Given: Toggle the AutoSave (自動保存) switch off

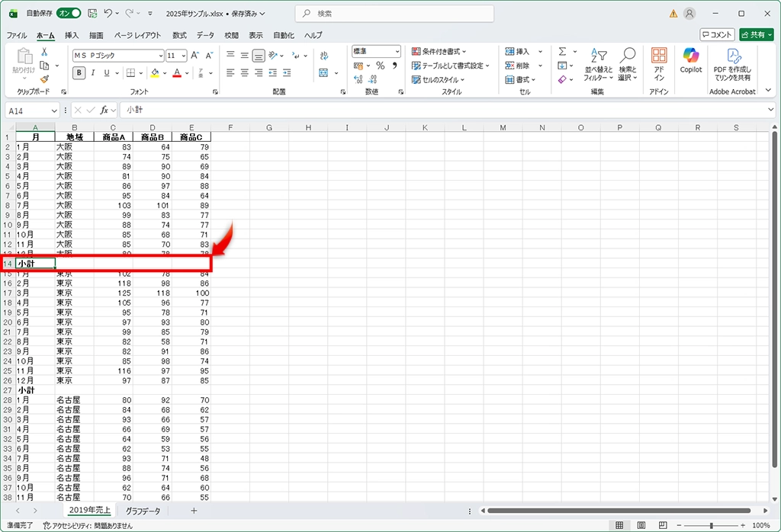Looking at the screenshot, I should point(69,13).
